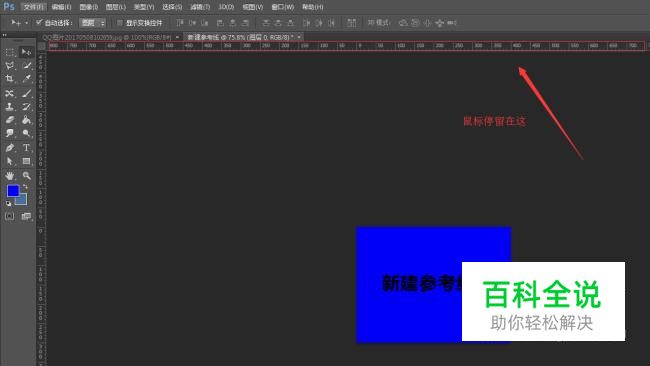The height and width of the screenshot is (366, 650).
Task: Toggle the 自动选择 checkbox
Action: (x=39, y=22)
